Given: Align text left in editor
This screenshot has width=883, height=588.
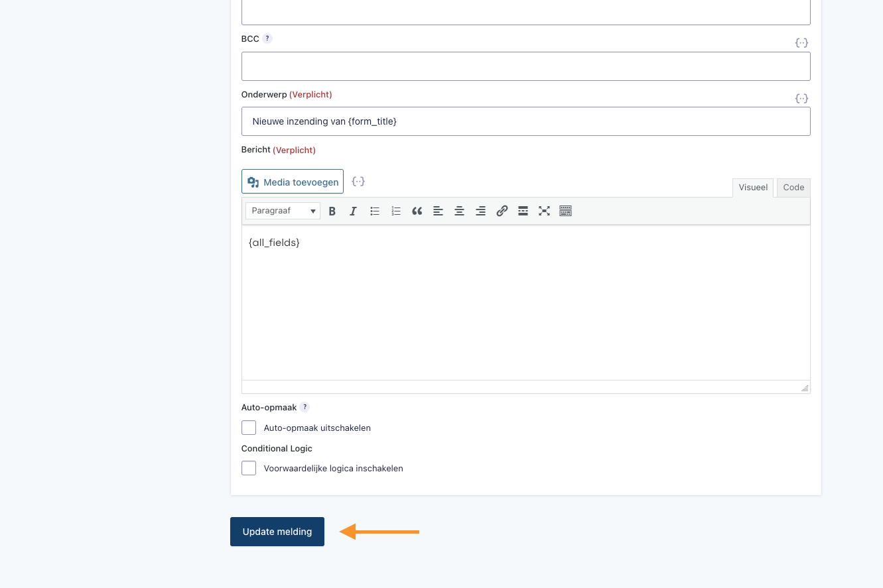Looking at the screenshot, I should [438, 211].
